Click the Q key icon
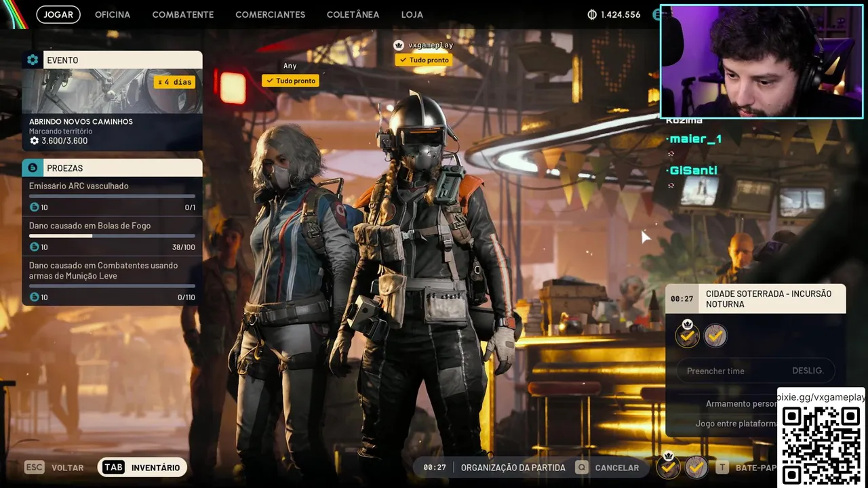 (581, 467)
